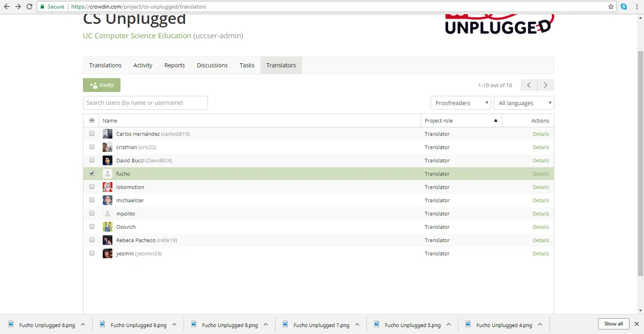
Task: Click Osovich's profile avatar
Action: [107, 227]
